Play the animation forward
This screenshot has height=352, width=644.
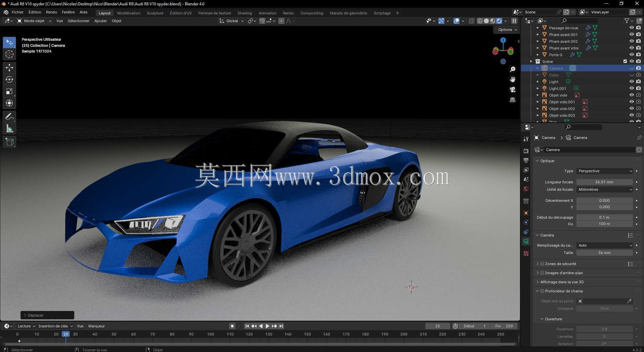click(x=268, y=326)
